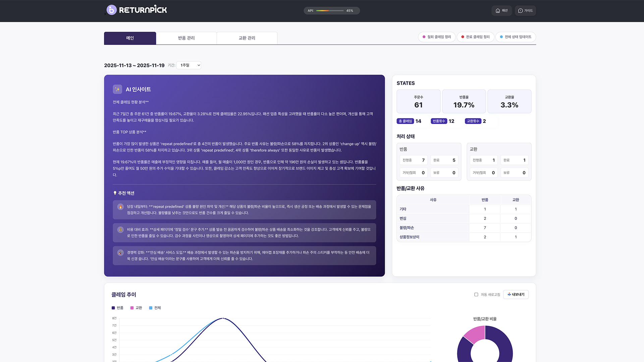Click the AI 인사이트 sparkle icon
The width and height of the screenshot is (644, 362).
click(117, 89)
